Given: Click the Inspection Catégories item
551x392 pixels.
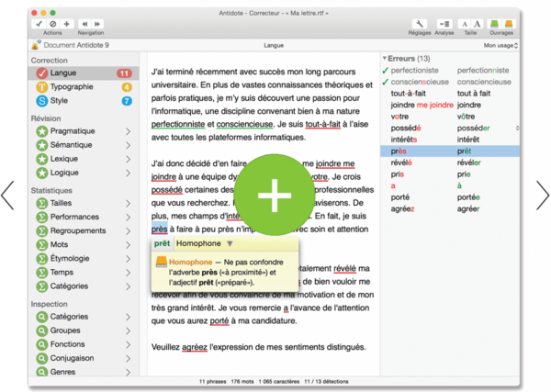Looking at the screenshot, I should [x=84, y=317].
